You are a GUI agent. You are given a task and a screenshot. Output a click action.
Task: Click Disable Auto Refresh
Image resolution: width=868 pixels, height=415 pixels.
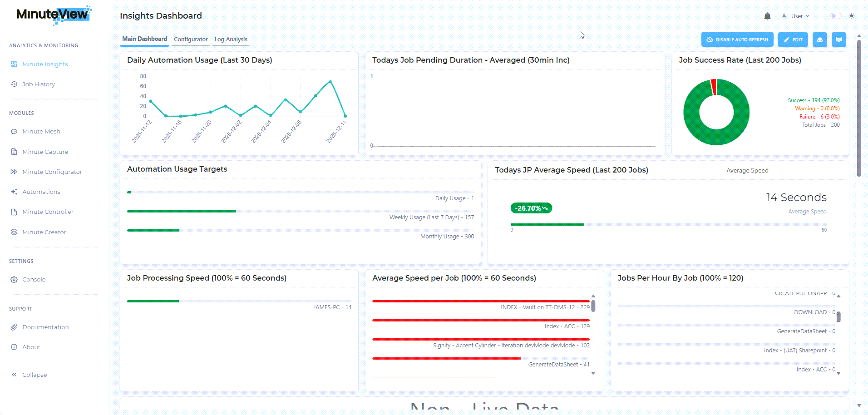click(737, 40)
